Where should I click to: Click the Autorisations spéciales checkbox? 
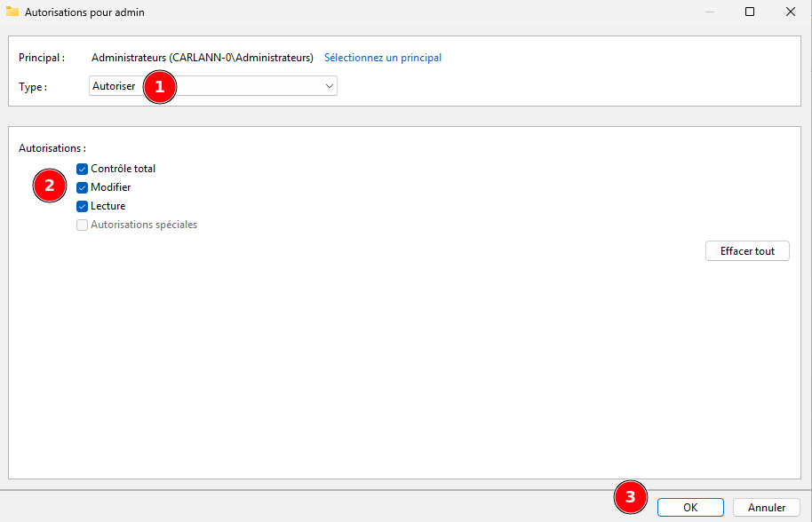[x=82, y=225]
